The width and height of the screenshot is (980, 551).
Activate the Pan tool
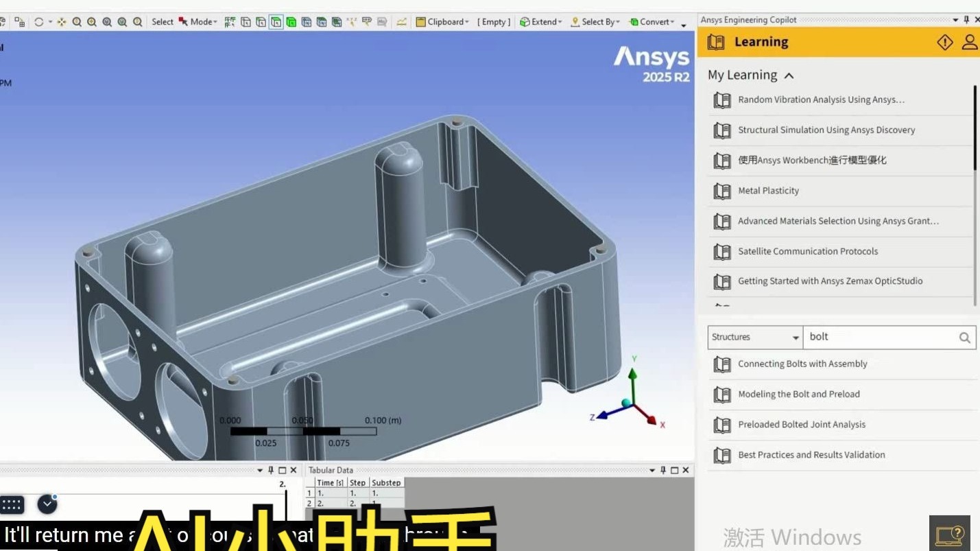[61, 21]
